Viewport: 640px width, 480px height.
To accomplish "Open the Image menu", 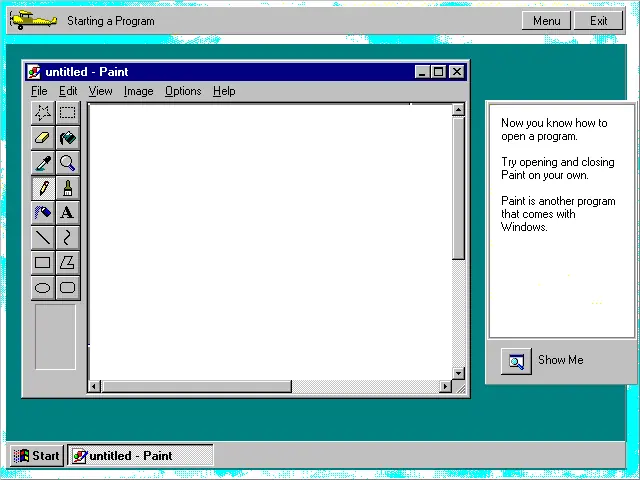I will point(138,91).
